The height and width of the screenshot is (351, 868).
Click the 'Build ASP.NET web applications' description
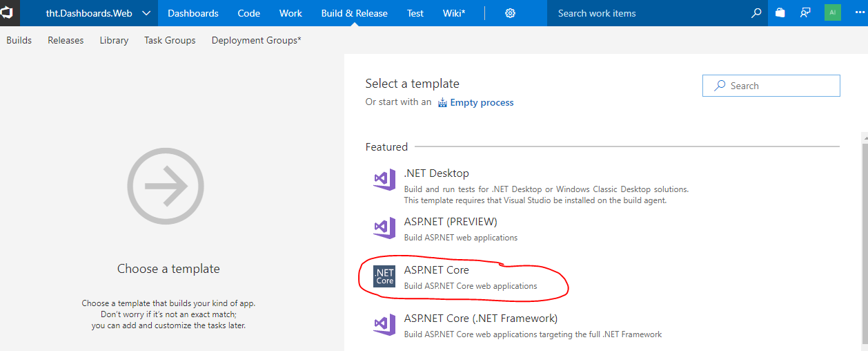[x=461, y=238]
